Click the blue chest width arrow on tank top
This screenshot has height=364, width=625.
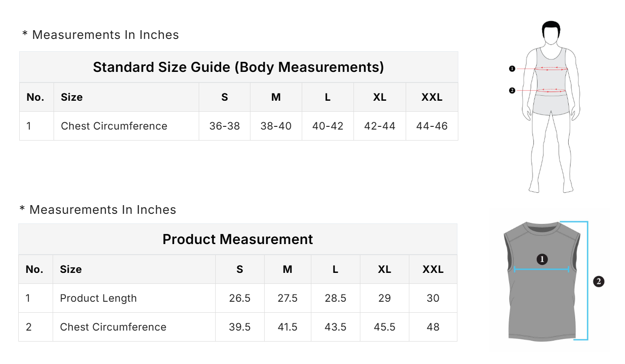pos(542,270)
